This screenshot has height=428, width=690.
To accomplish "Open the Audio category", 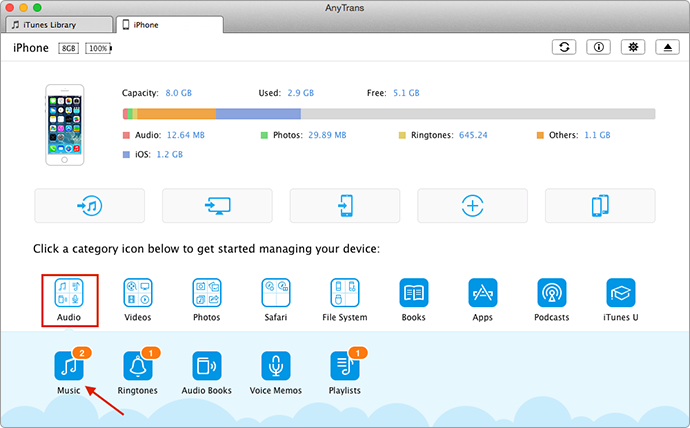I will (69, 300).
